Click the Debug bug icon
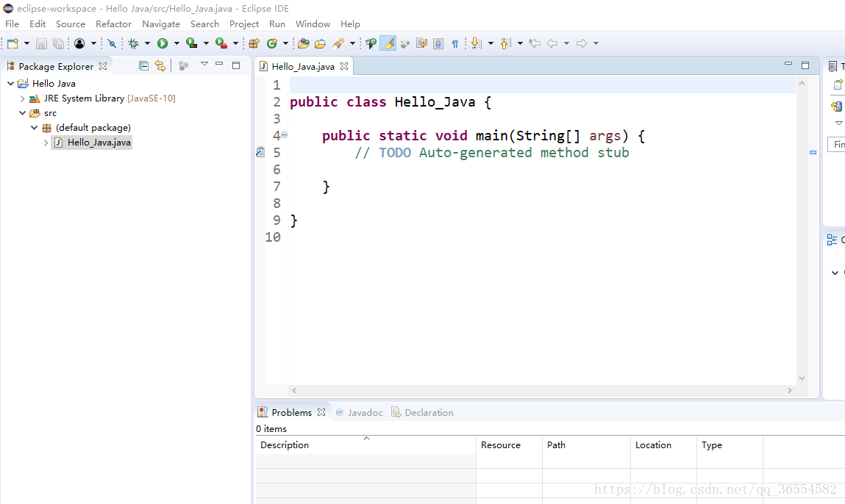Image resolution: width=845 pixels, height=504 pixels. point(134,43)
